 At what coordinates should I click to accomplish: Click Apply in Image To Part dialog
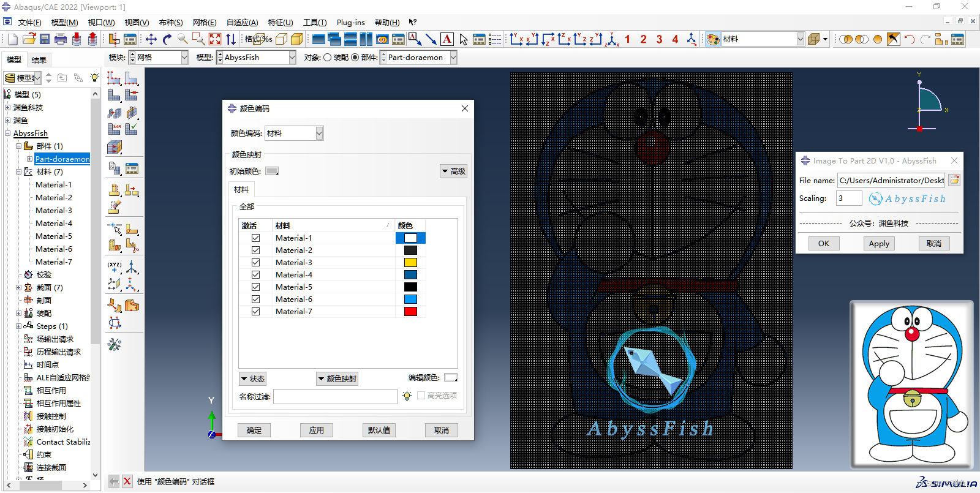tap(879, 243)
